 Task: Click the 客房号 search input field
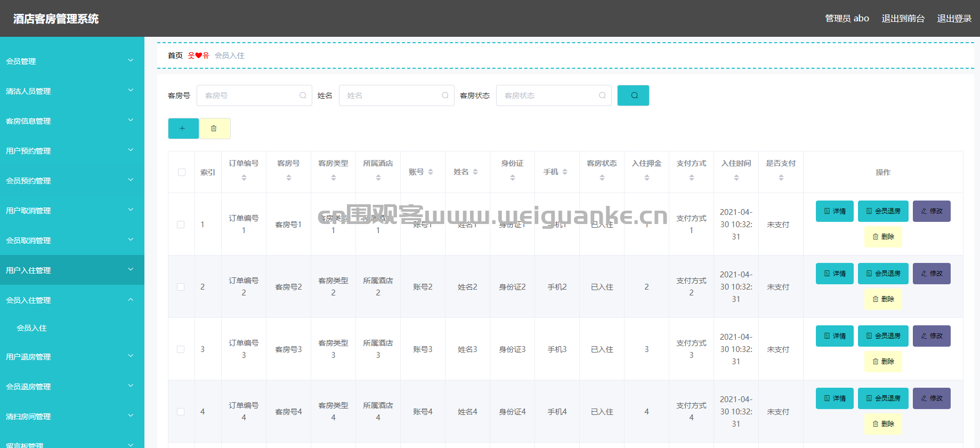tap(250, 95)
